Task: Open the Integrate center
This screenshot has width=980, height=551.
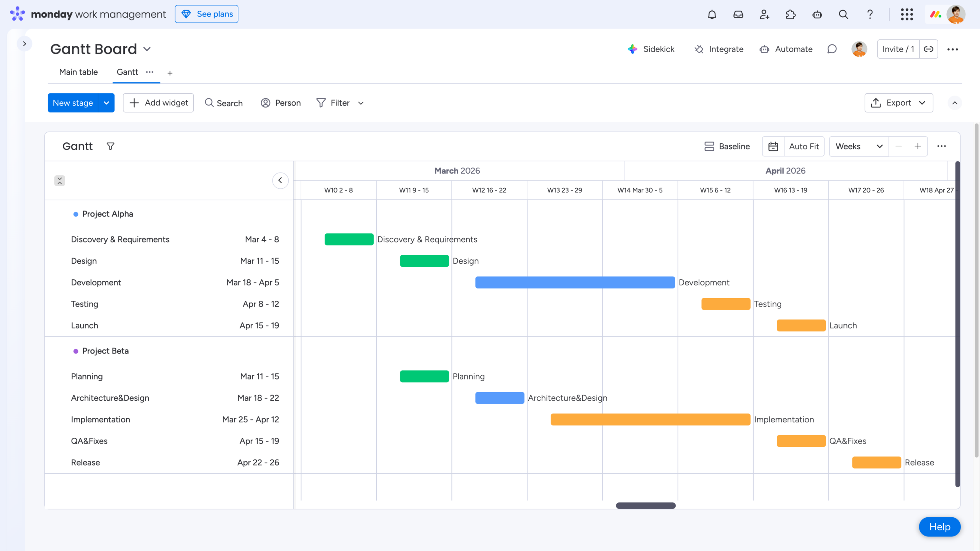Action: pyautogui.click(x=719, y=49)
